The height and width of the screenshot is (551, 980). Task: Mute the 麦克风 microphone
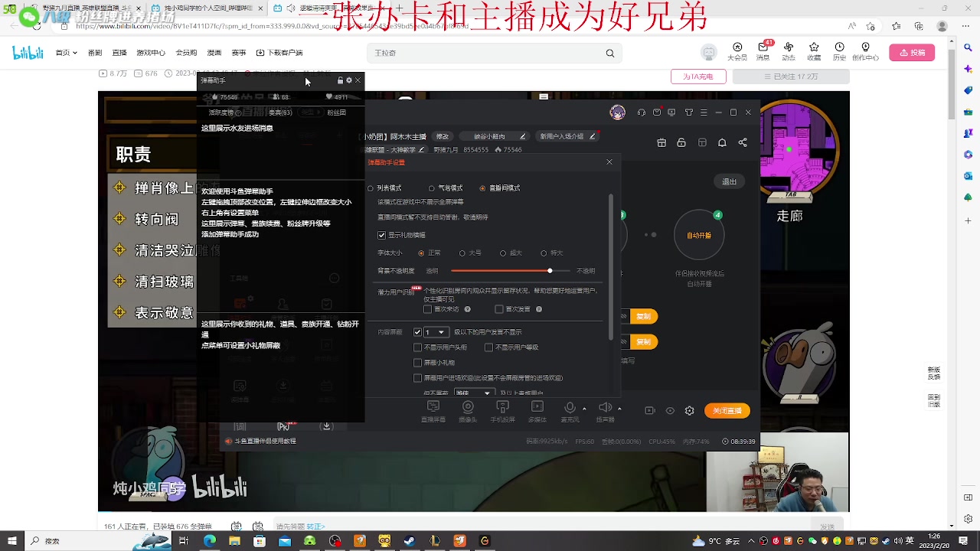pyautogui.click(x=570, y=406)
